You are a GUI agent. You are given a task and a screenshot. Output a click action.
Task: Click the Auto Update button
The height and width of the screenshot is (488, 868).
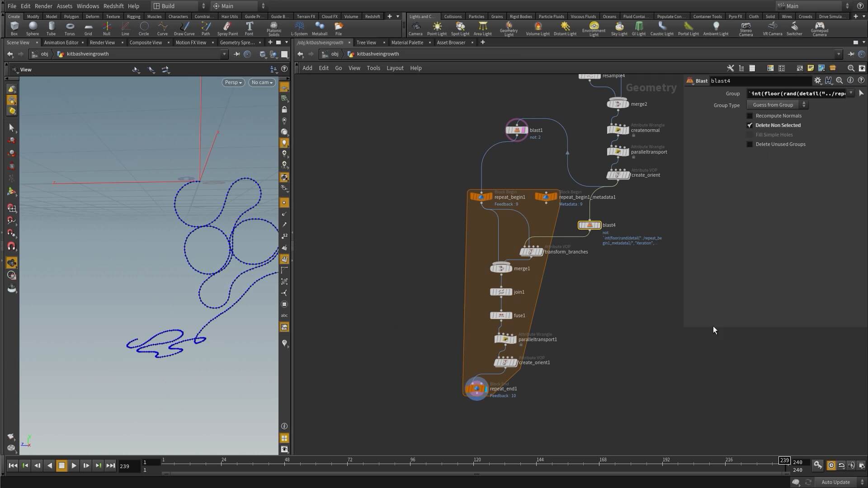(835, 482)
